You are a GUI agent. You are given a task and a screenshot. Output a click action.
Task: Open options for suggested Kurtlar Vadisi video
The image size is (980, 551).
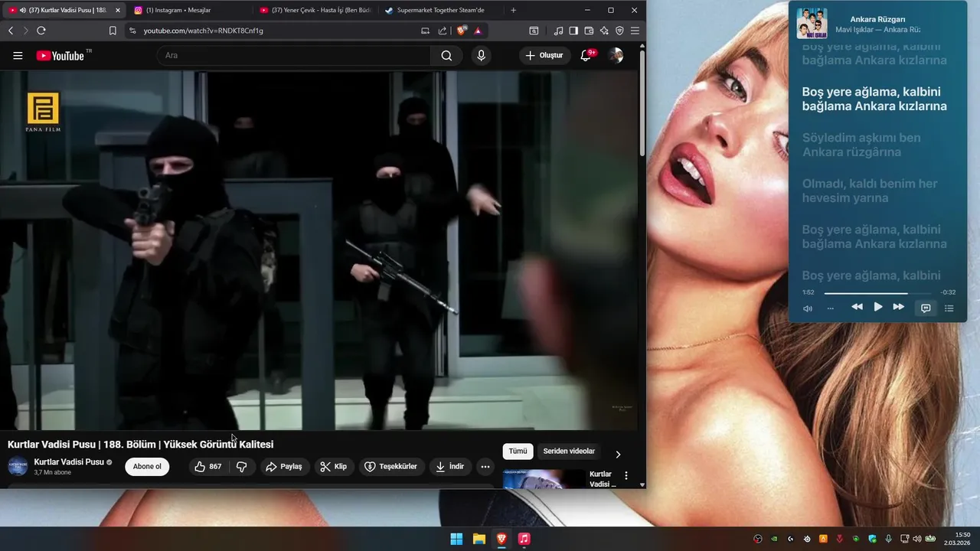[x=626, y=475]
